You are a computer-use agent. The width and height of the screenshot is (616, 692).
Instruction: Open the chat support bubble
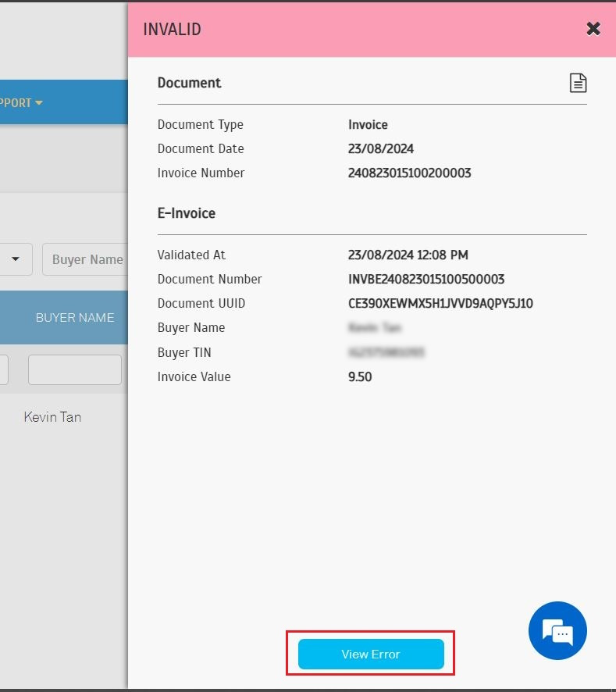(557, 630)
